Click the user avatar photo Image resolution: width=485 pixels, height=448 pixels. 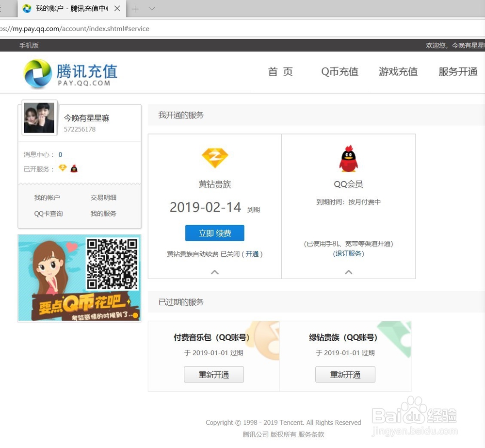[39, 117]
